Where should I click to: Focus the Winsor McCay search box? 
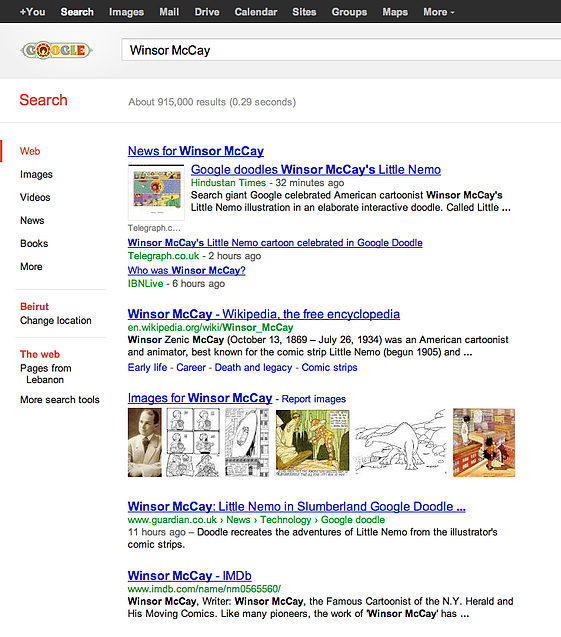pos(341,50)
